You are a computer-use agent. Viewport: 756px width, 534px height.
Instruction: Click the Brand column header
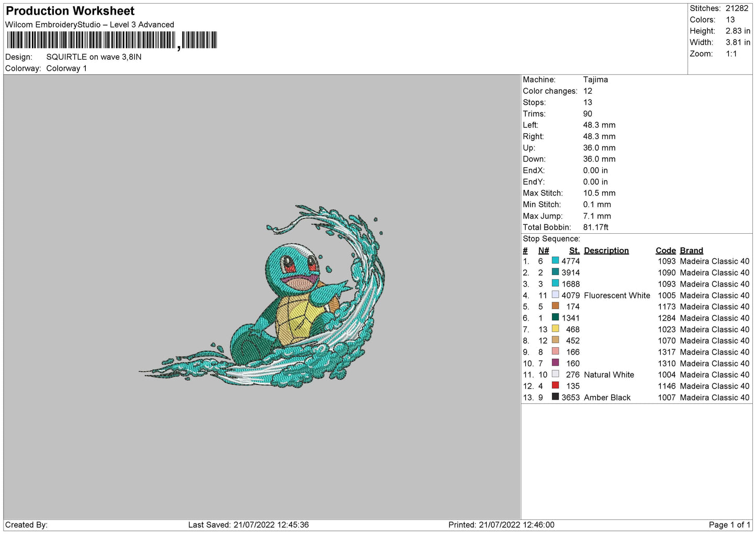tap(691, 251)
